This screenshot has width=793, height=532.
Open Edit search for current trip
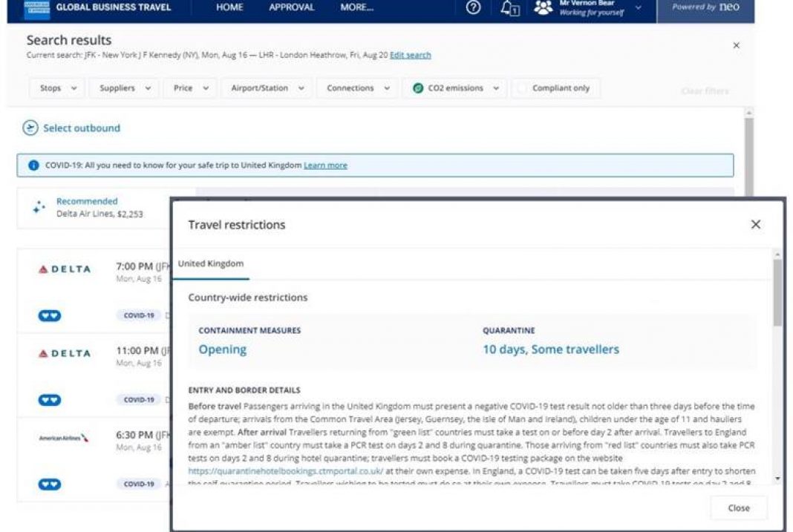pos(411,55)
